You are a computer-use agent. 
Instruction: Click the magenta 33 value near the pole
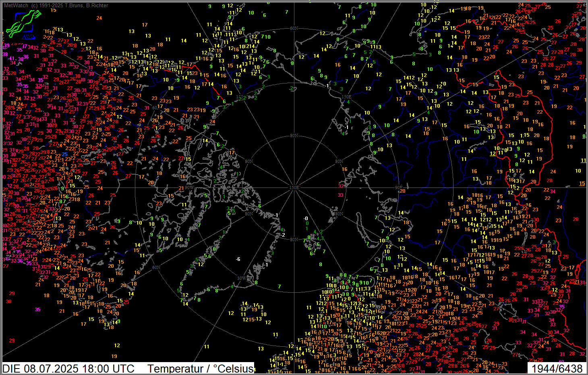(341, 195)
